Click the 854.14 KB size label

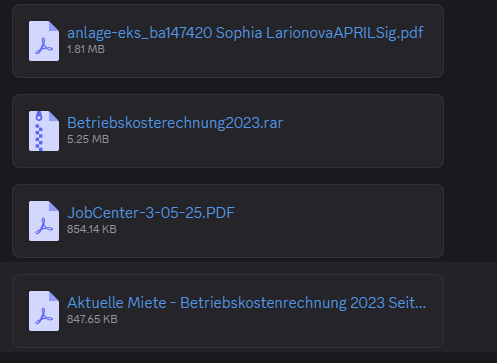[x=92, y=229]
